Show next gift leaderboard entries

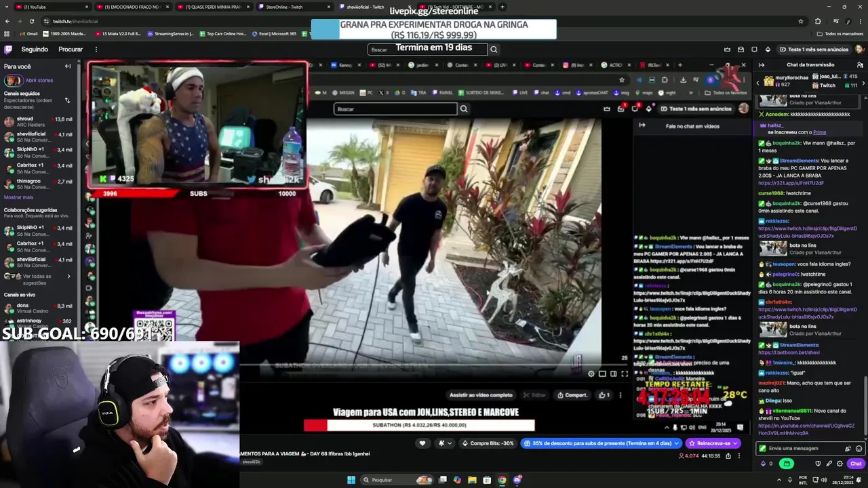pyautogui.click(x=864, y=81)
